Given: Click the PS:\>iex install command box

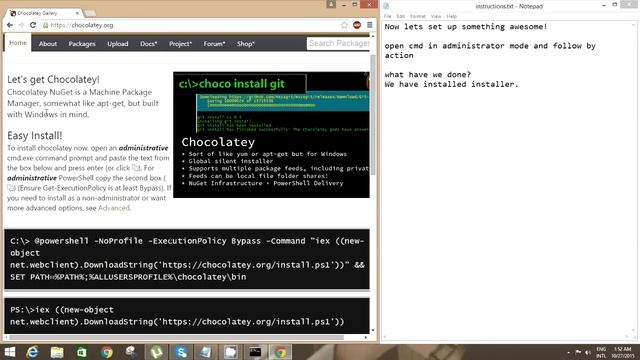Looking at the screenshot, I should pos(187,316).
